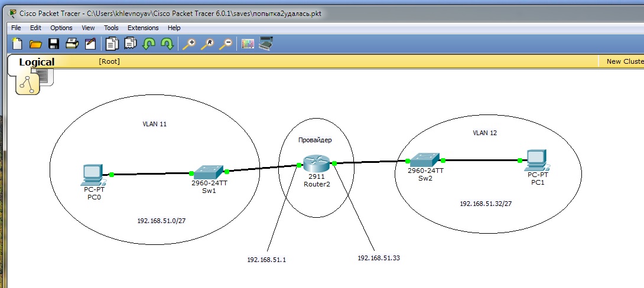Viewport: 644px width, 288px height.
Task: Open the Custom Devices dialog icon
Action: click(266, 43)
